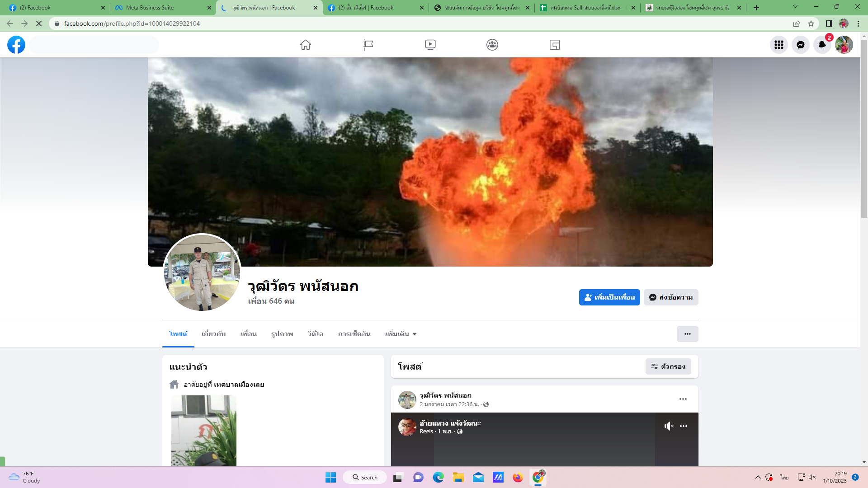Image resolution: width=868 pixels, height=488 pixels.
Task: Unmute the reel video sound
Action: pos(669,426)
